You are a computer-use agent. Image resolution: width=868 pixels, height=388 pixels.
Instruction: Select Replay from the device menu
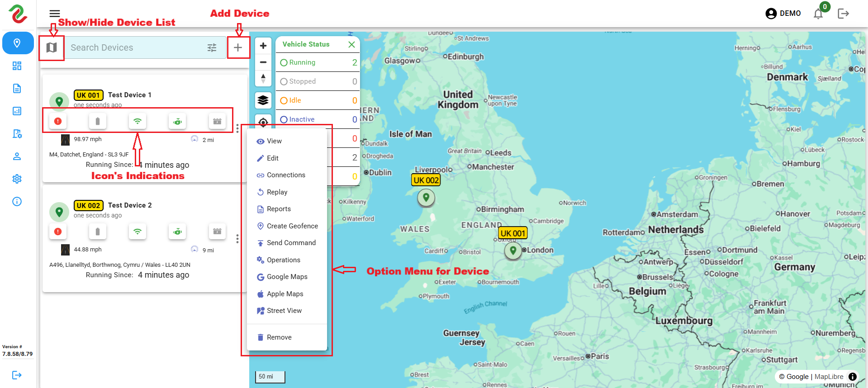point(277,192)
